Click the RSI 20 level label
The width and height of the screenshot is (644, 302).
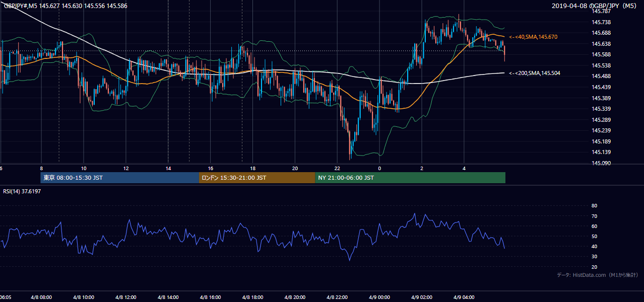click(x=594, y=267)
